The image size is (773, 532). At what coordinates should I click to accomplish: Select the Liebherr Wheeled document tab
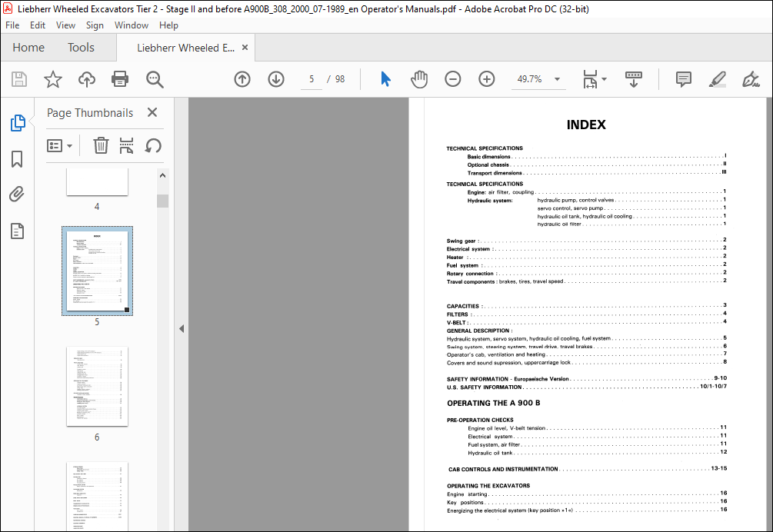185,48
